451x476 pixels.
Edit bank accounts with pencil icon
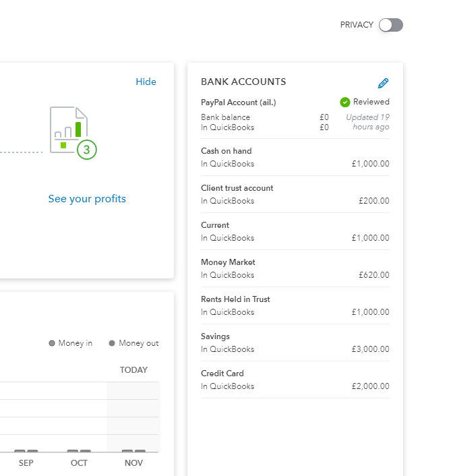384,83
